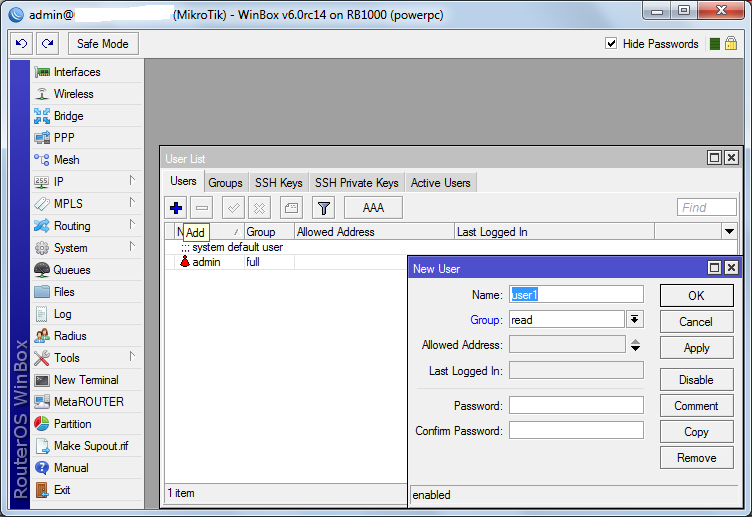Open the SSH Private Keys tab
This screenshot has width=752, height=518.
[x=357, y=183]
